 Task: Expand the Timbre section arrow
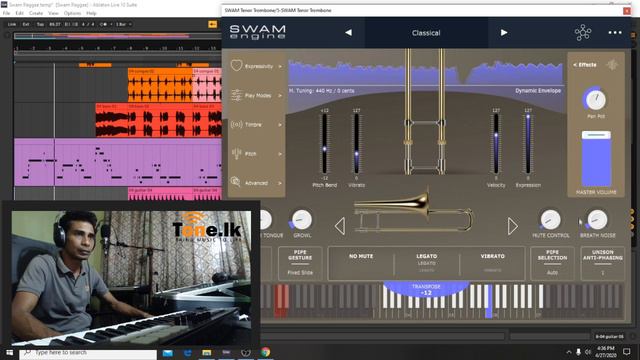(280, 124)
